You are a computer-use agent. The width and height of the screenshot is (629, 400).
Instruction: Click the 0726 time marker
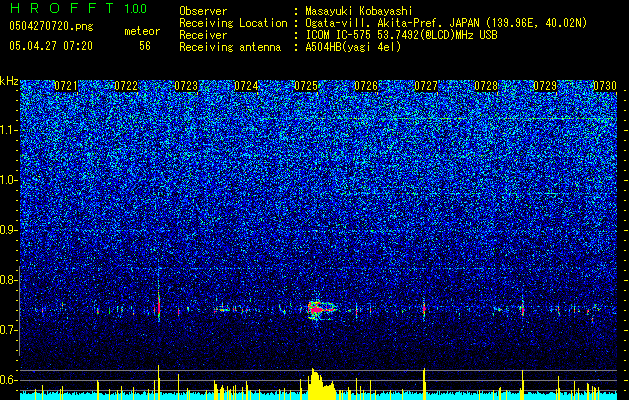click(366, 86)
